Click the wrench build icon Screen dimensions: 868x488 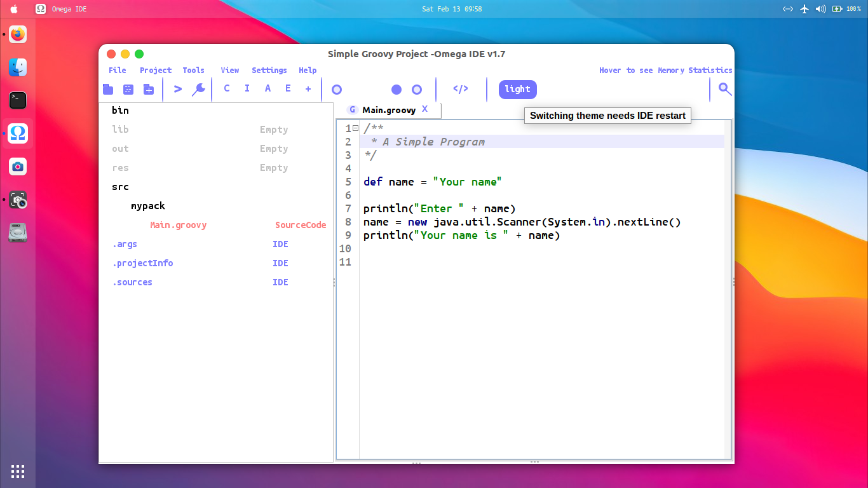click(199, 90)
